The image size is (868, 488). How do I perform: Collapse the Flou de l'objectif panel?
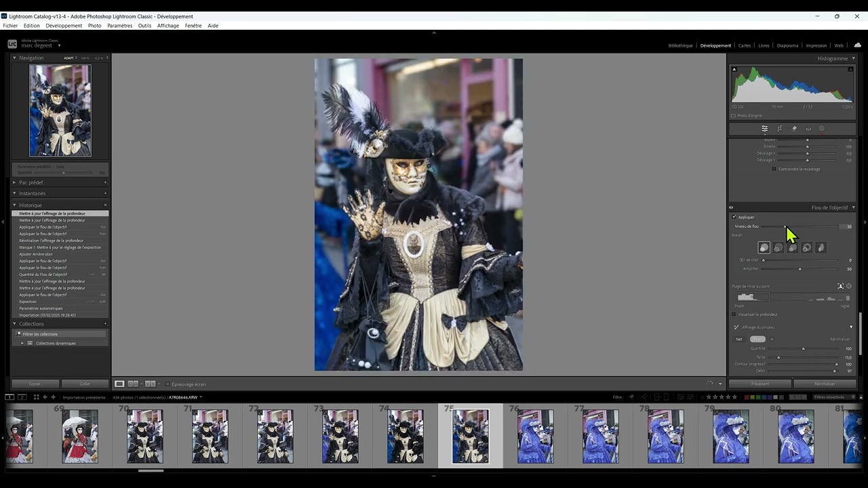(853, 207)
